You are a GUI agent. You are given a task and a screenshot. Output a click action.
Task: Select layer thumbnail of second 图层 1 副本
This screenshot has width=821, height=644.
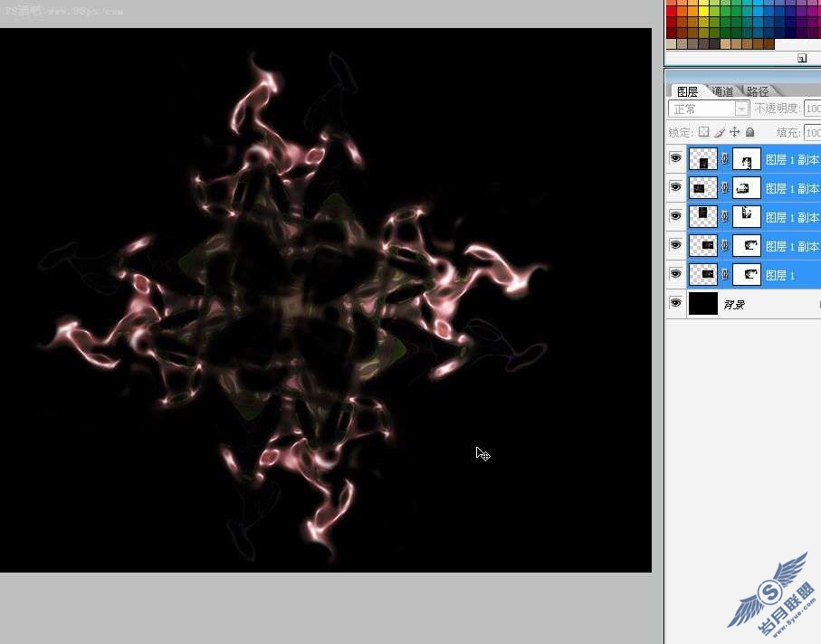(702, 188)
